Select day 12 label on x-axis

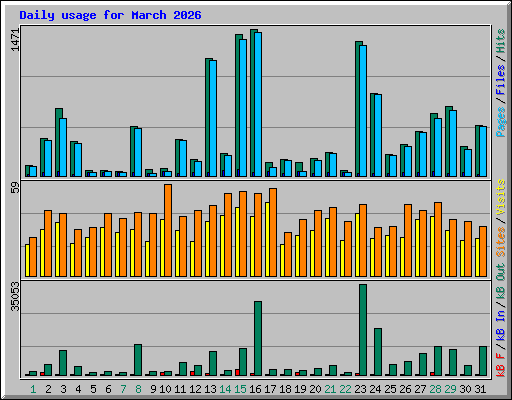pyautogui.click(x=195, y=389)
